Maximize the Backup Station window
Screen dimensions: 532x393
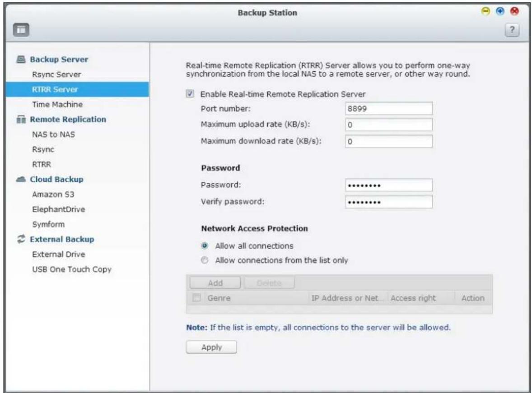pyautogui.click(x=500, y=11)
